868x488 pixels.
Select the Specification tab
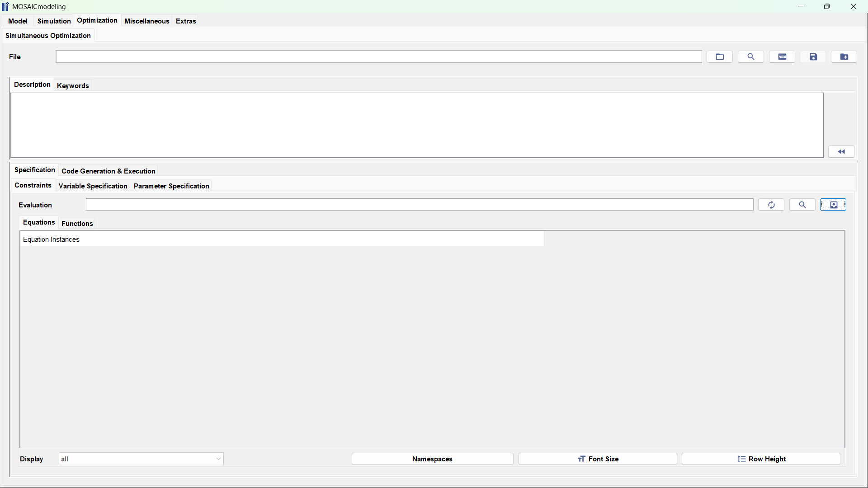point(35,170)
